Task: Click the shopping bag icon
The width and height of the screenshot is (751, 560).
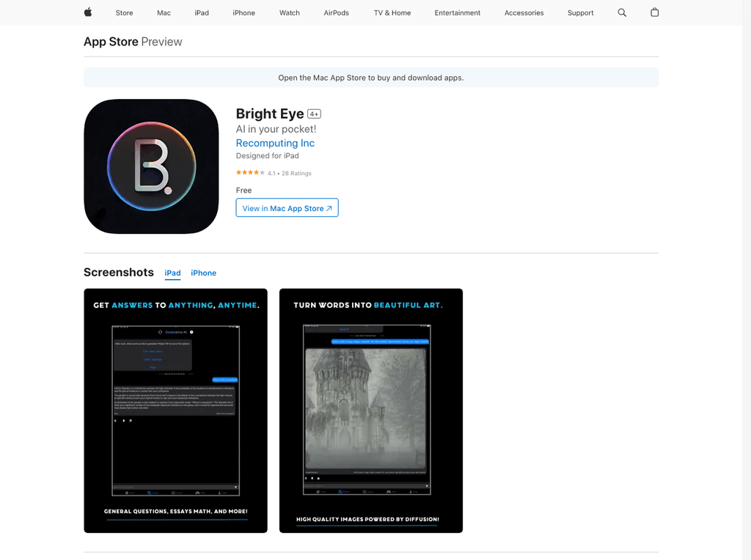Action: pyautogui.click(x=655, y=12)
